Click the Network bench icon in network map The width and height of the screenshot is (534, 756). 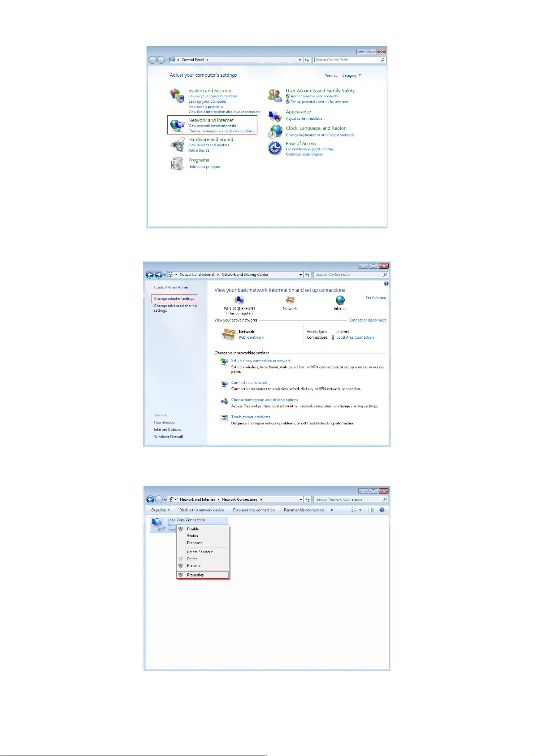tap(290, 300)
